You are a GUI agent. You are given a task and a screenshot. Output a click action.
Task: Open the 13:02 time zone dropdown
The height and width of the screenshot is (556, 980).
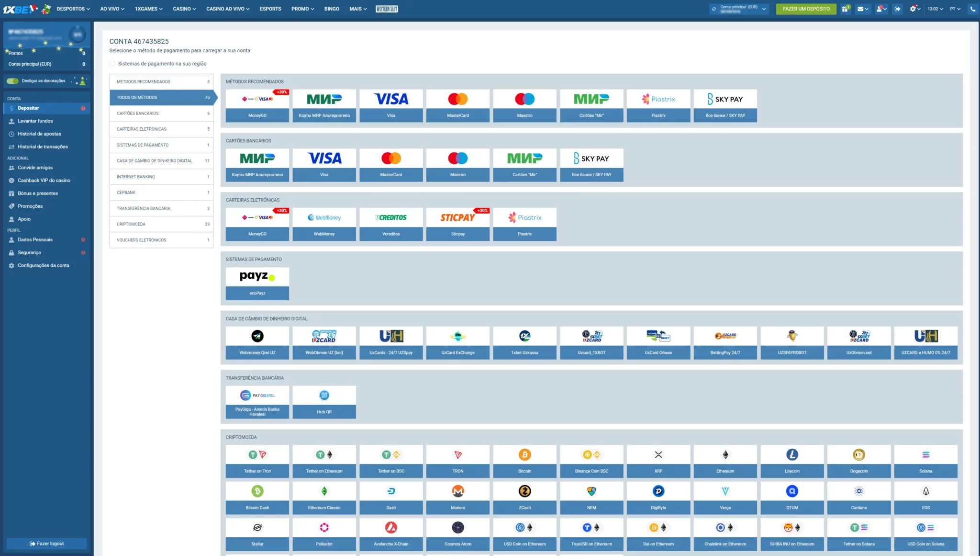click(935, 9)
